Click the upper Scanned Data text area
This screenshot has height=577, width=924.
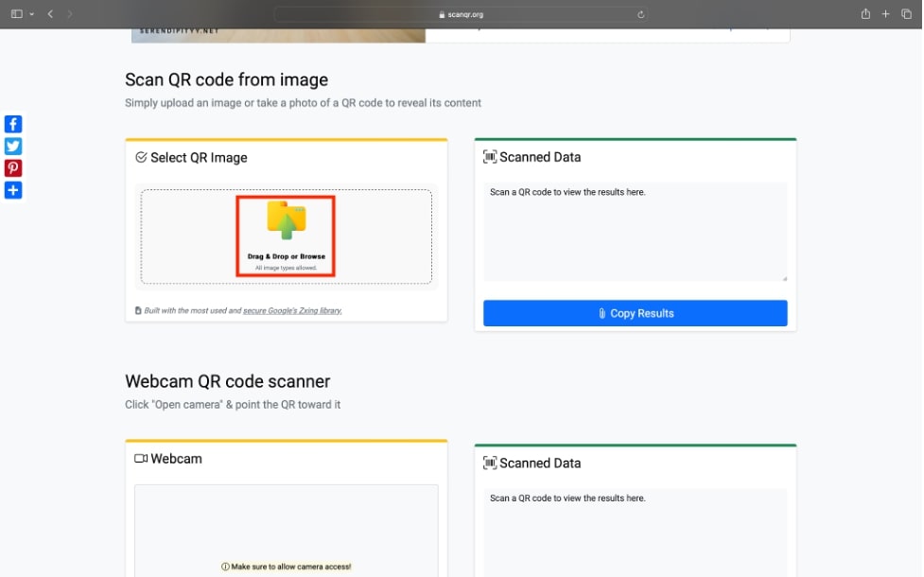[x=635, y=232]
